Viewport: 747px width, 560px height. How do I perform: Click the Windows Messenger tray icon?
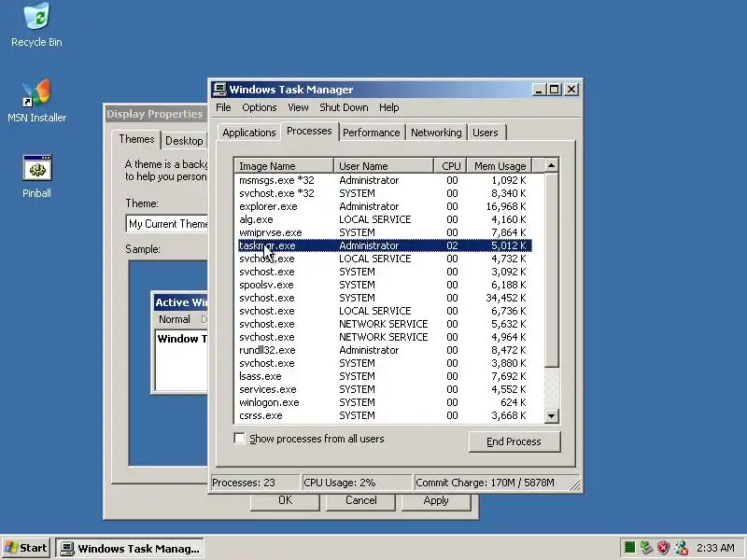pyautogui.click(x=682, y=548)
